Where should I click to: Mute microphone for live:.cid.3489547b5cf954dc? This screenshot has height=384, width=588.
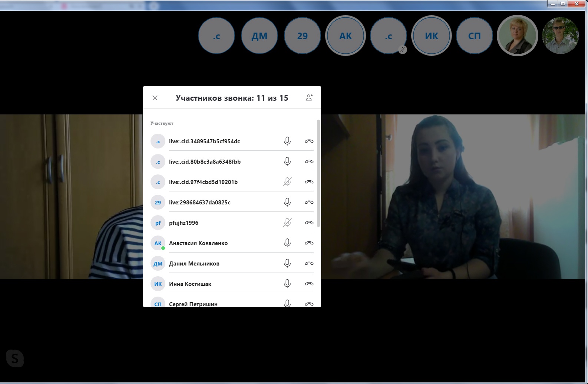287,141
